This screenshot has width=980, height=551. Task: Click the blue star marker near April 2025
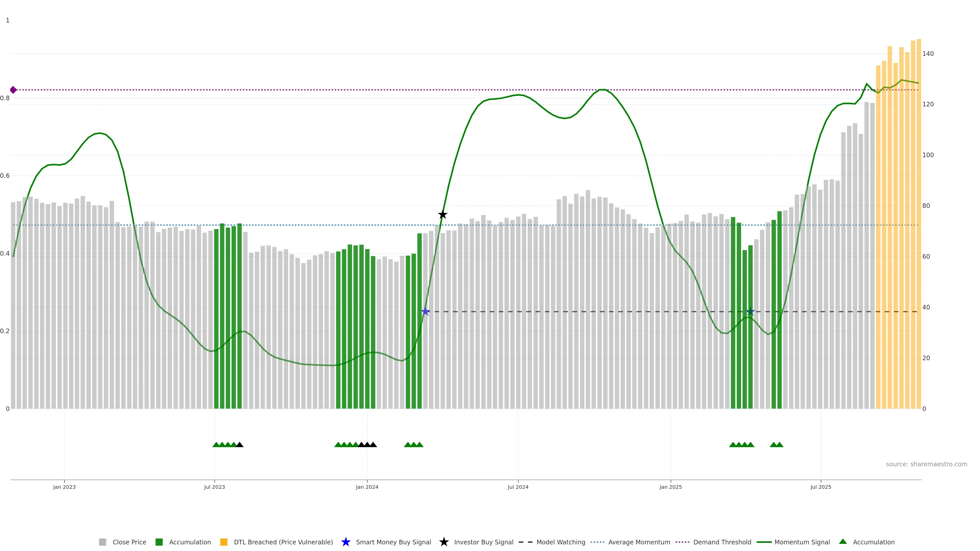coord(750,312)
